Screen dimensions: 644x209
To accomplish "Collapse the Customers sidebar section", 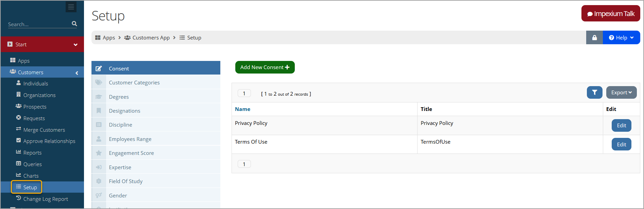I will pyautogui.click(x=77, y=73).
